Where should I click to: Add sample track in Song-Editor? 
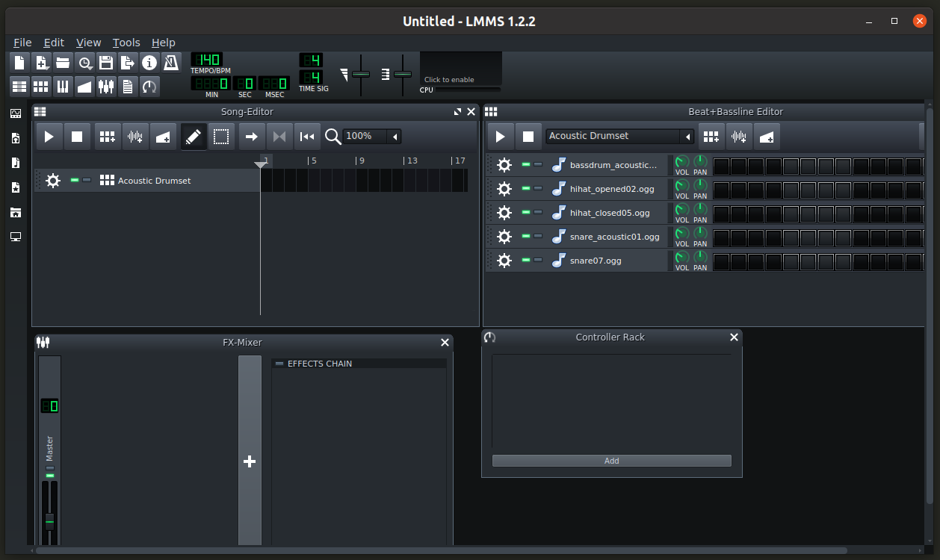[x=135, y=137]
